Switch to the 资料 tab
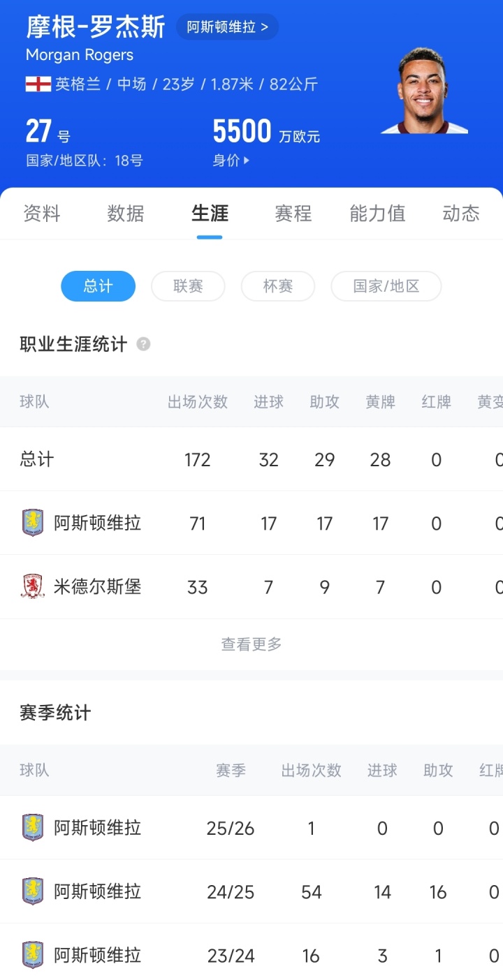503x980 pixels. coord(42,214)
